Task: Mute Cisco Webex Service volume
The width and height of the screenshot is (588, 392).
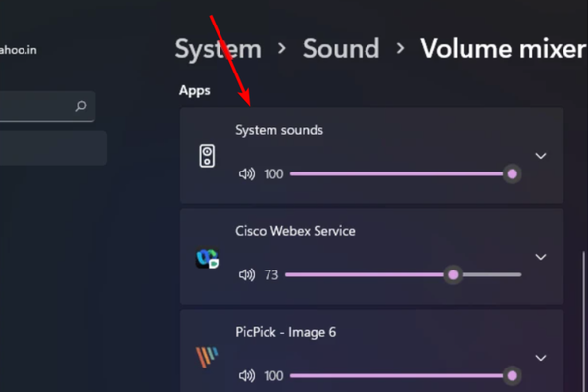Action: tap(247, 275)
